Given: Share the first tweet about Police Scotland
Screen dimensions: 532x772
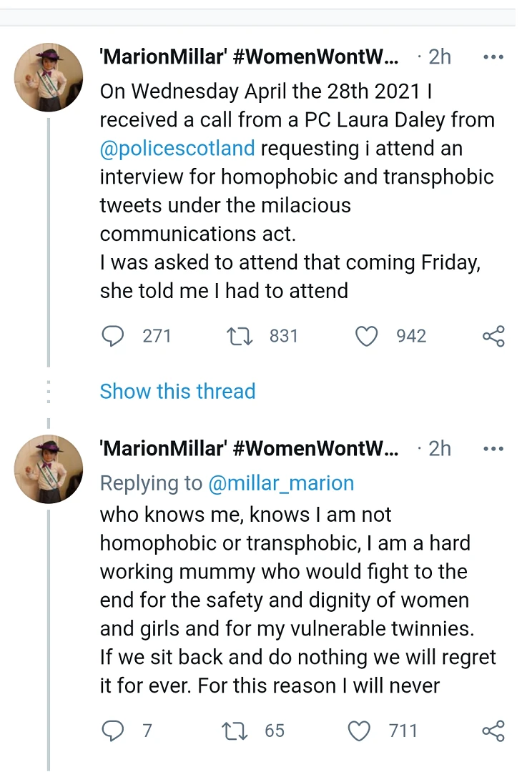Looking at the screenshot, I should click(x=493, y=336).
